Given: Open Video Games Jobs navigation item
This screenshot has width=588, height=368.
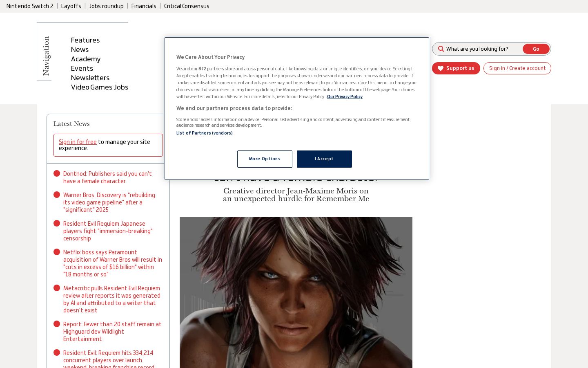Looking at the screenshot, I should click(x=100, y=87).
